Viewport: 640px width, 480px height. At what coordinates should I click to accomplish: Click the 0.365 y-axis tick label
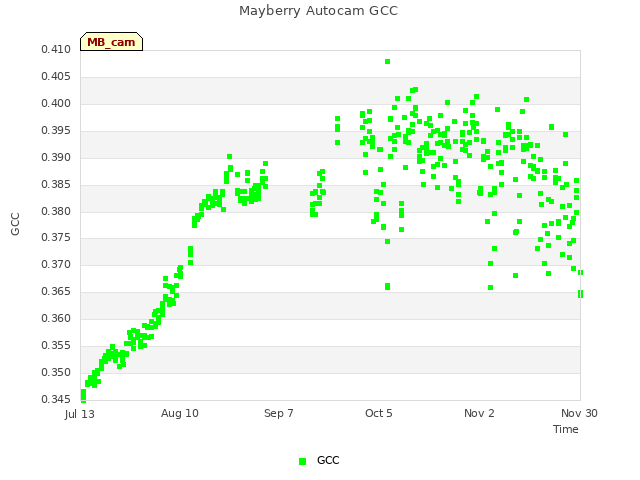pos(56,291)
